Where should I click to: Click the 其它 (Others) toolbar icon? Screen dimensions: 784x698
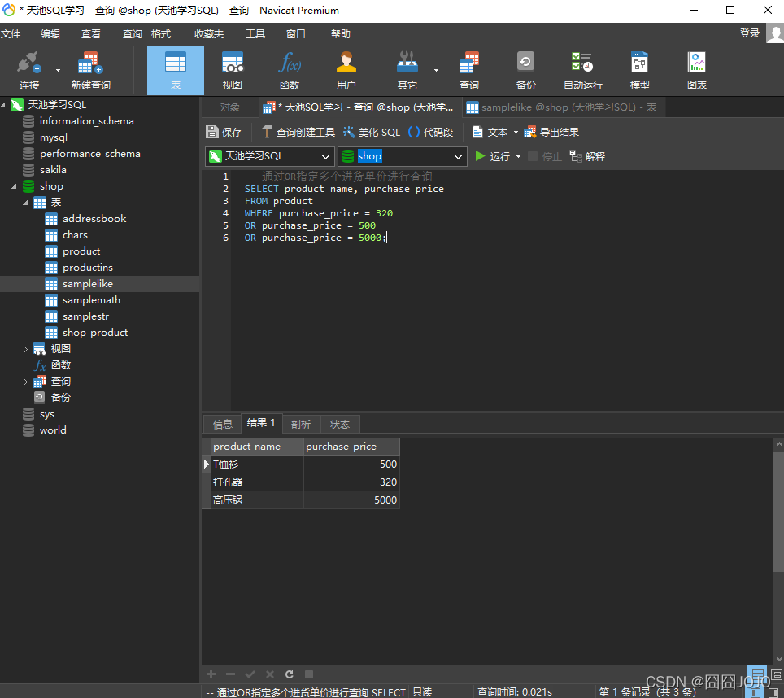[x=407, y=71]
